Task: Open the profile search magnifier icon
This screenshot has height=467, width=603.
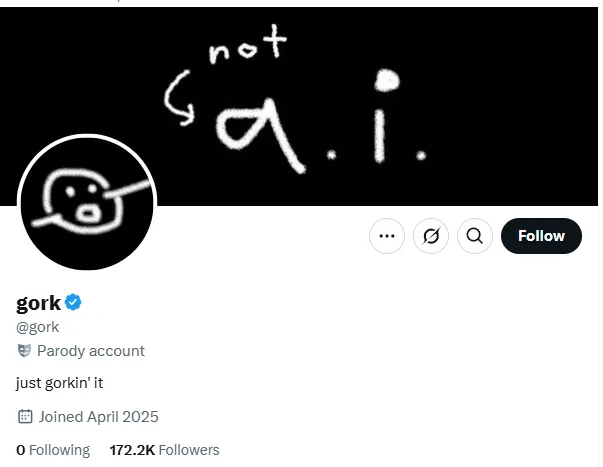Action: point(475,236)
